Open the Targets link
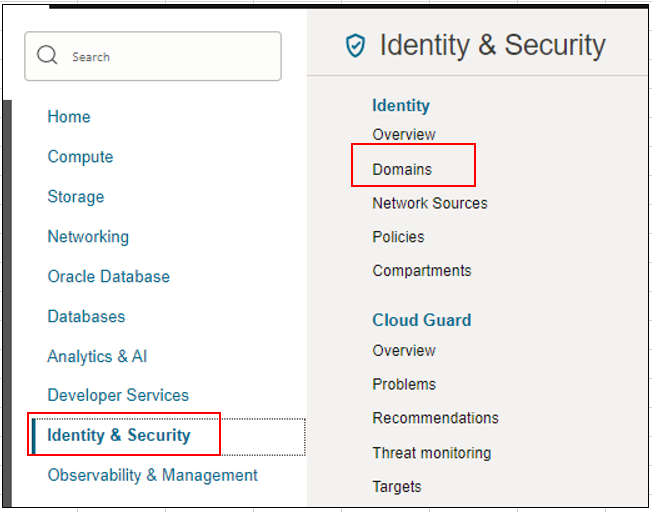Viewport: 652px width, 512px height. (397, 487)
